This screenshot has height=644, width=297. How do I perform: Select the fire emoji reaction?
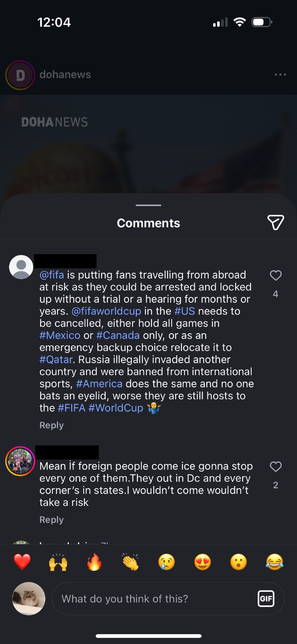[94, 562]
